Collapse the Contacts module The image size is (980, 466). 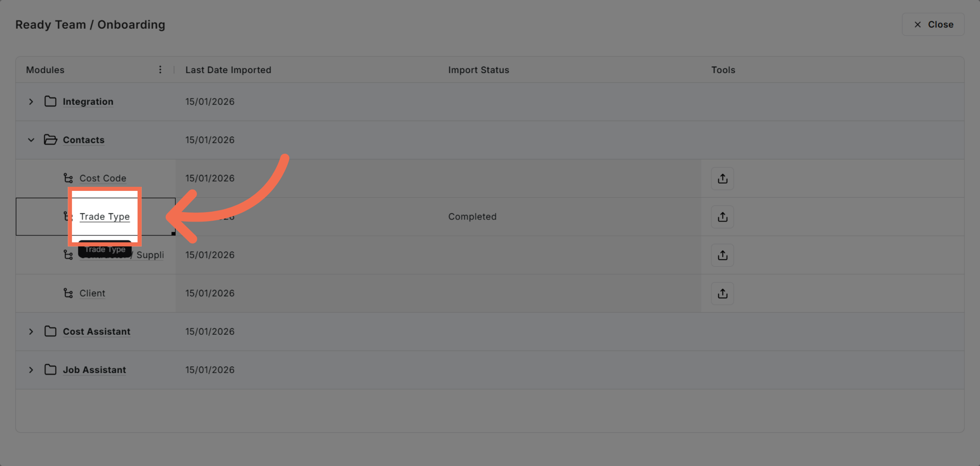coord(31,139)
